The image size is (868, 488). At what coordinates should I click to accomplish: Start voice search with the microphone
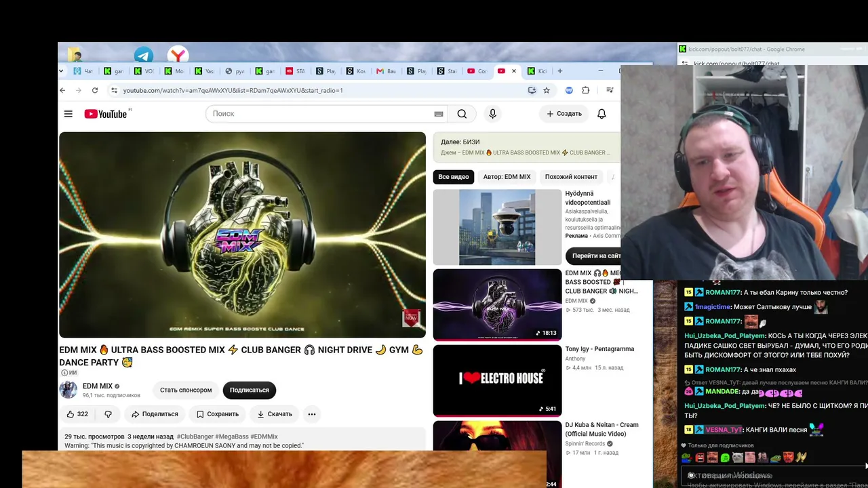(493, 114)
